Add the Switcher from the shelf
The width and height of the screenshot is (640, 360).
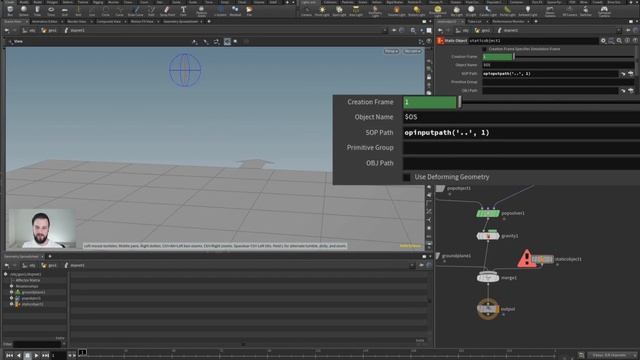click(x=586, y=11)
